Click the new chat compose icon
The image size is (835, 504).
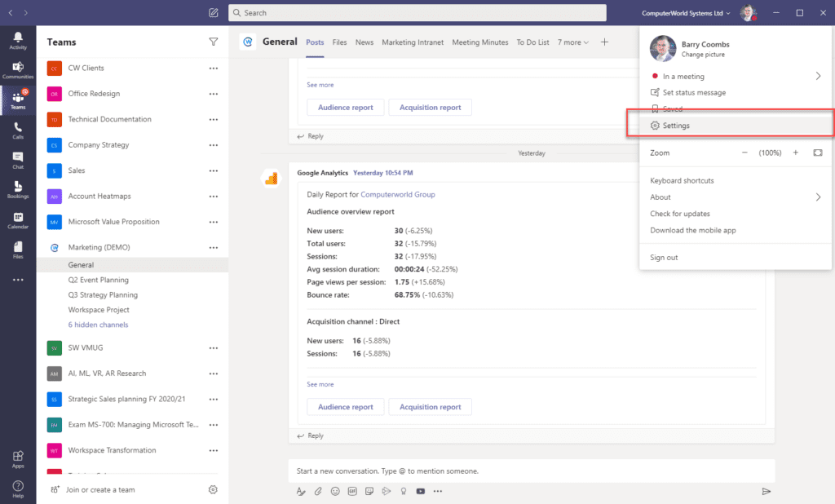pos(214,13)
